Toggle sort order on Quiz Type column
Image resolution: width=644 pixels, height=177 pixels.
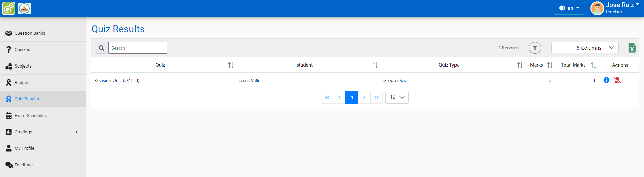click(x=520, y=65)
